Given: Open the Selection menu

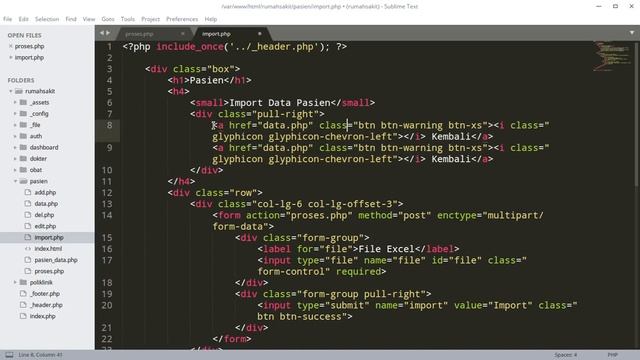Looking at the screenshot, I should pyautogui.click(x=47, y=19).
